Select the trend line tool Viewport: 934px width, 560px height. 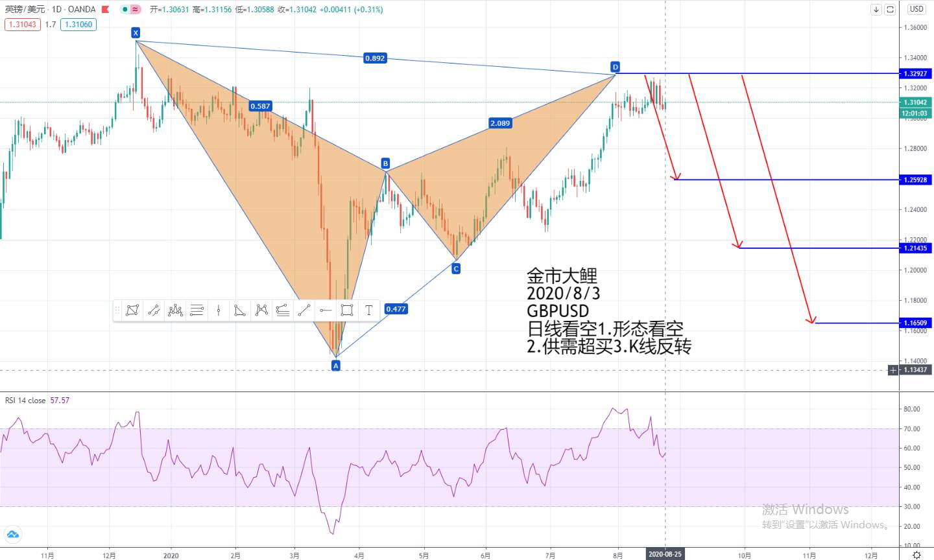click(x=304, y=310)
